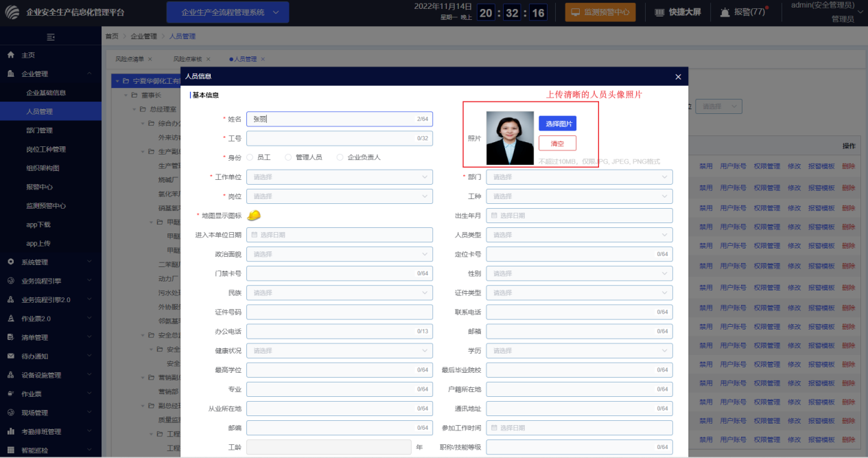Viewport: 868px width, 458px height.
Task: Select the 企业负责人 identity radio button
Action: [x=340, y=157]
